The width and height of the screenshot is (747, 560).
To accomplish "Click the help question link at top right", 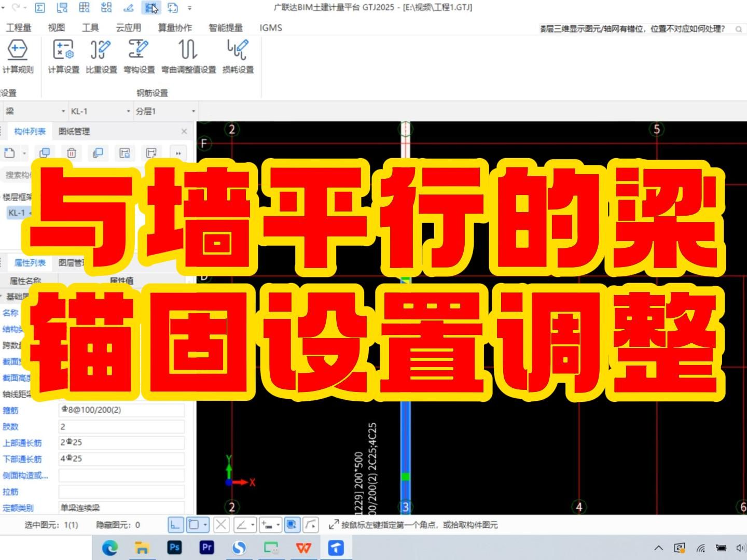I will [634, 29].
